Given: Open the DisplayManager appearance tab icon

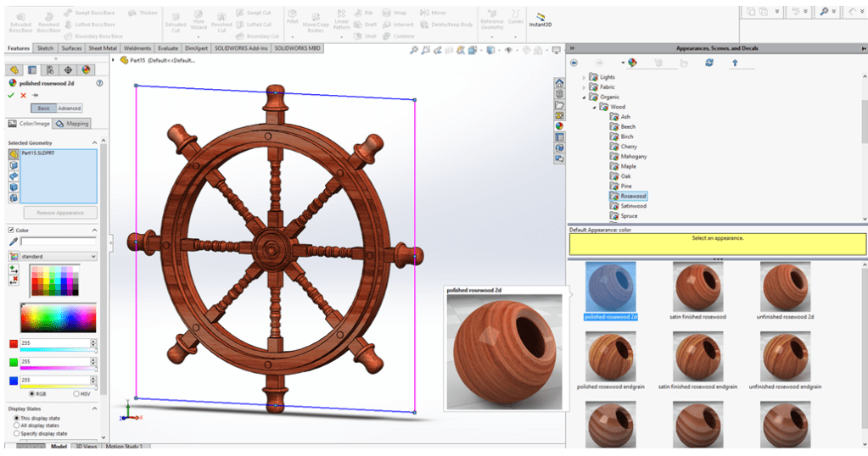Looking at the screenshot, I should [84, 70].
